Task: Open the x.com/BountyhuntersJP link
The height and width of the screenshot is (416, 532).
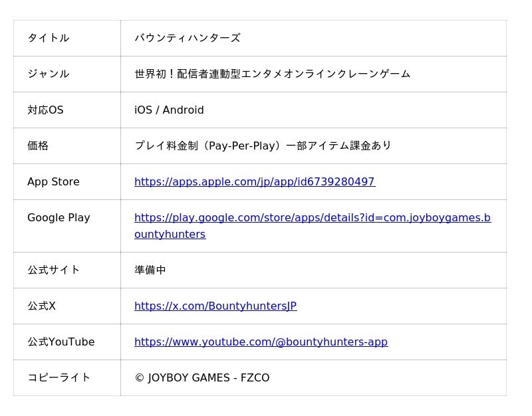Action: 215,306
